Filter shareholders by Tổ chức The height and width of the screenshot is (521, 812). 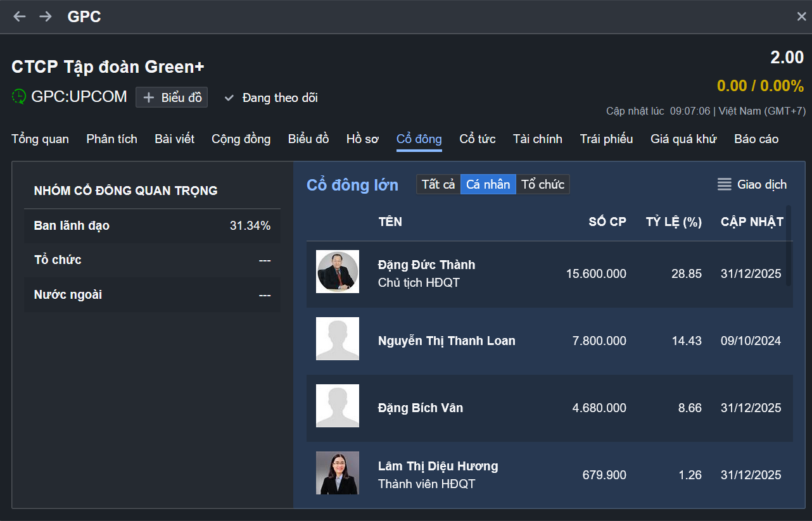pyautogui.click(x=543, y=184)
